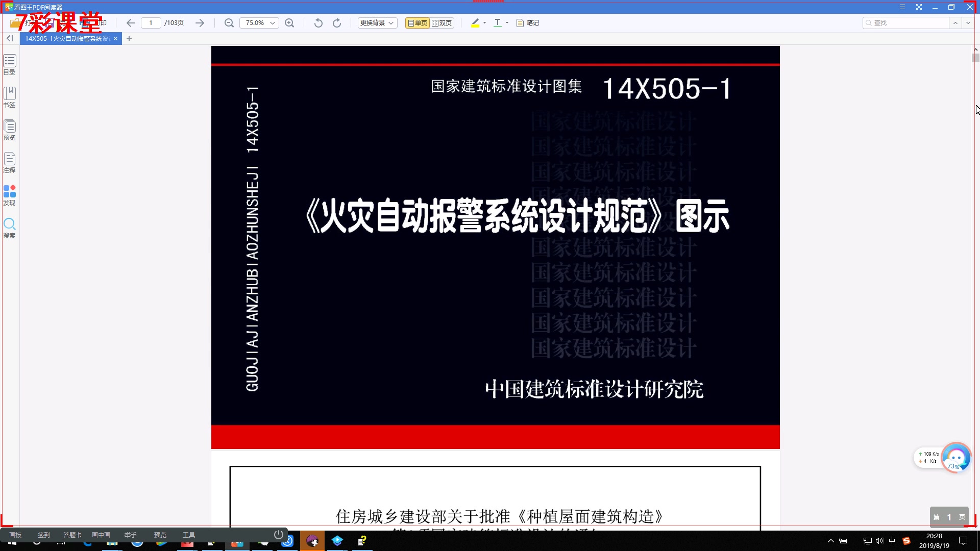This screenshot has width=980, height=551.
Task: Switch to 双页 double page view
Action: coord(442,23)
